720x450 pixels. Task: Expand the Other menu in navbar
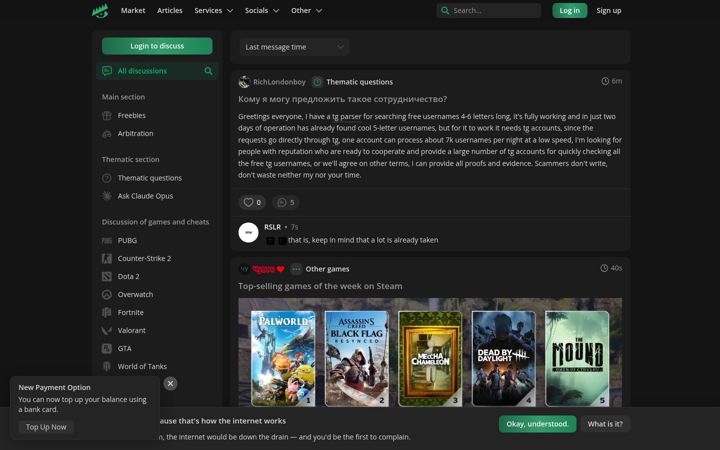point(306,11)
